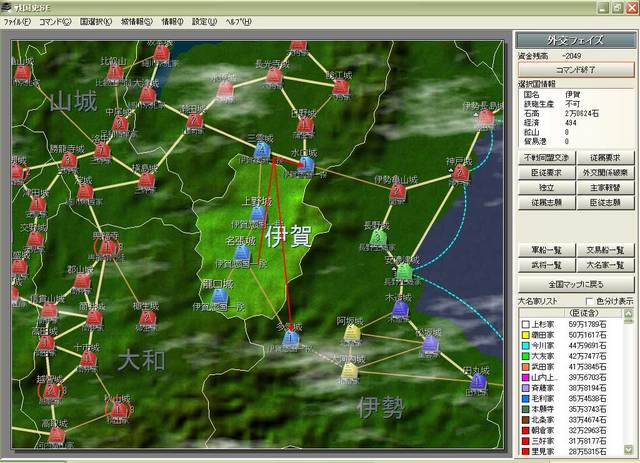Select 斉藤家 row in daimyo list

coord(571,388)
